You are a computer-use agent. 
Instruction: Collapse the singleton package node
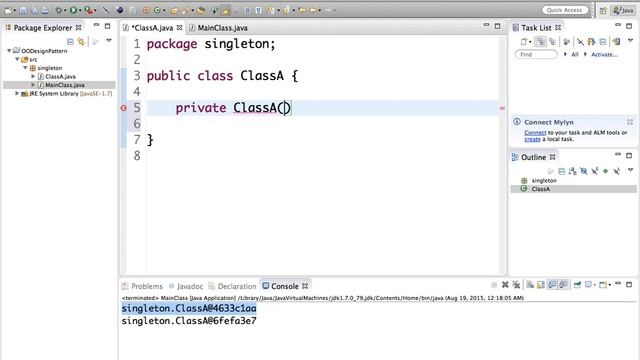pyautogui.click(x=25, y=68)
